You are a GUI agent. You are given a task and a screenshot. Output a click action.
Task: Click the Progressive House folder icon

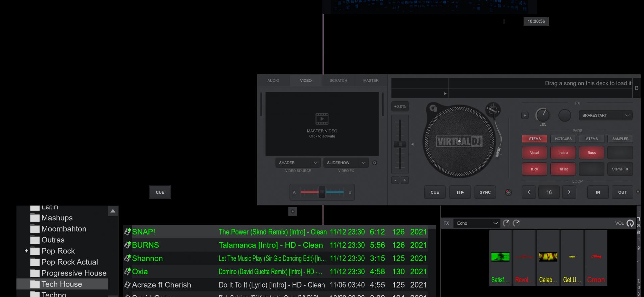click(x=35, y=273)
